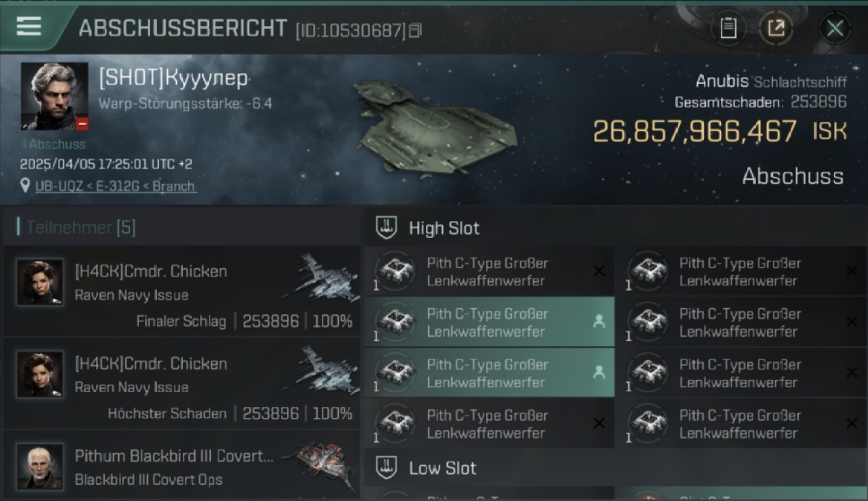
Task: Close the Abschussbericht window
Action: (x=835, y=29)
